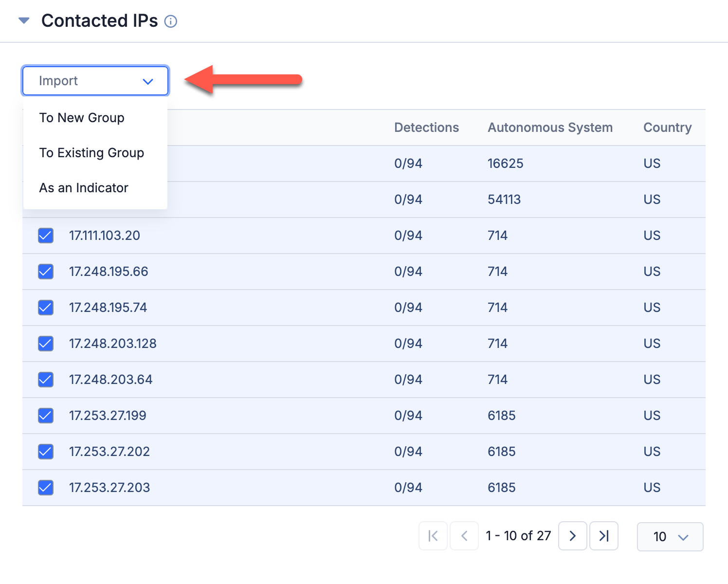Toggle checkbox for 17.253.27.203
728x584 pixels.
[x=46, y=488]
